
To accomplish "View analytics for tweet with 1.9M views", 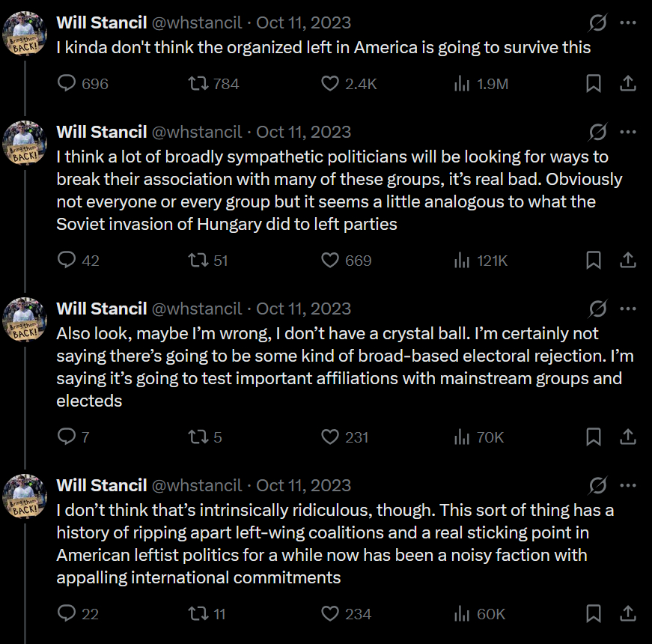I will click(x=462, y=84).
